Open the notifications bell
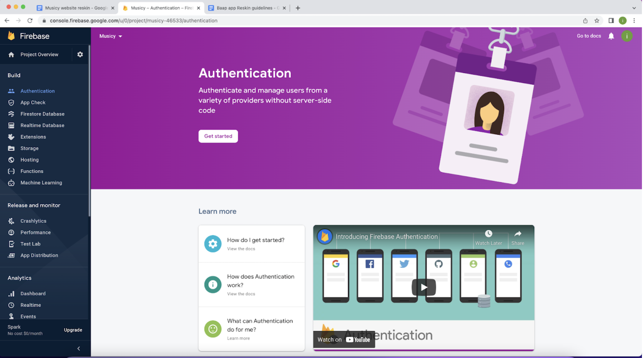 click(611, 36)
